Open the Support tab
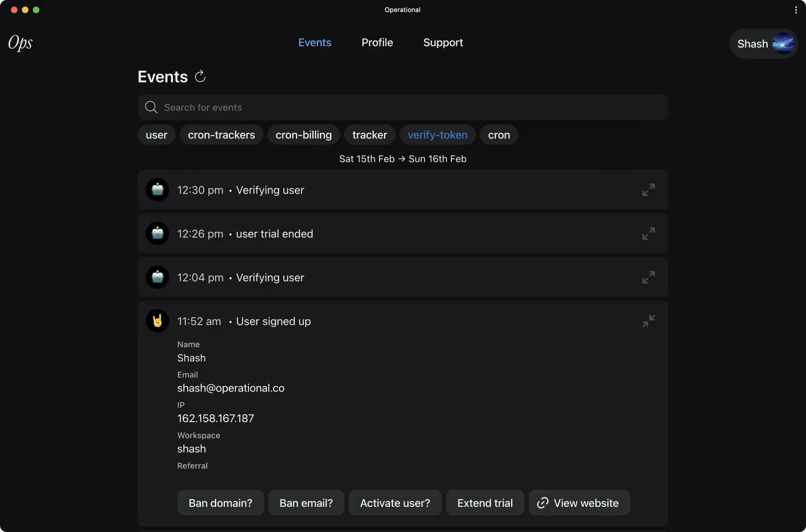This screenshot has width=806, height=532. pos(443,43)
